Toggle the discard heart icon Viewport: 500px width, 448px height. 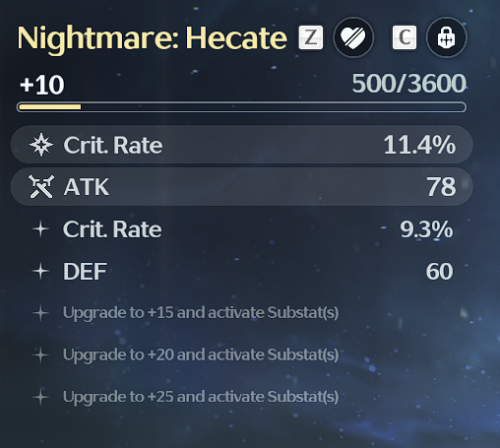click(353, 37)
